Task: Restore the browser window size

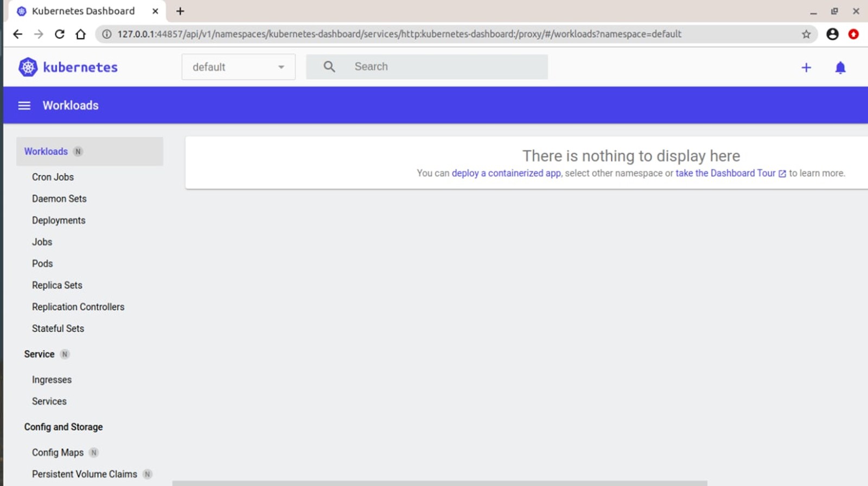Action: [x=834, y=11]
